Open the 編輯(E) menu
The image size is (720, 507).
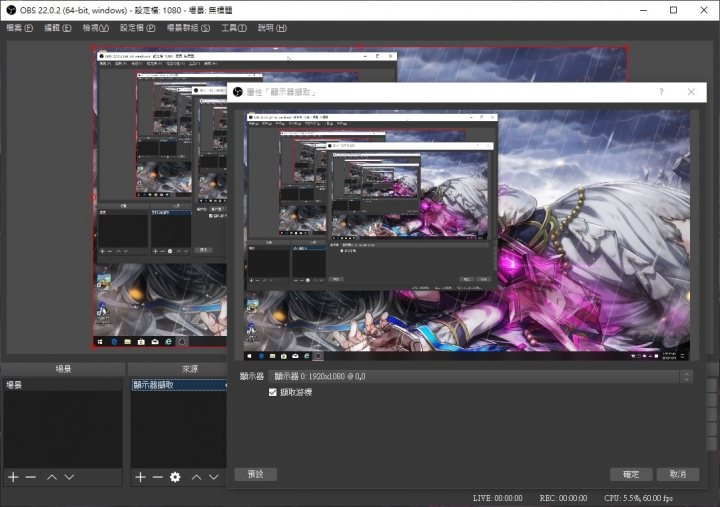tap(57, 28)
